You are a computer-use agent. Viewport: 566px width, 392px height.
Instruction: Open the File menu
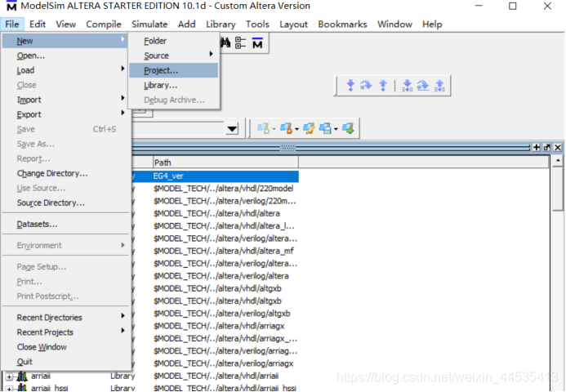12,24
